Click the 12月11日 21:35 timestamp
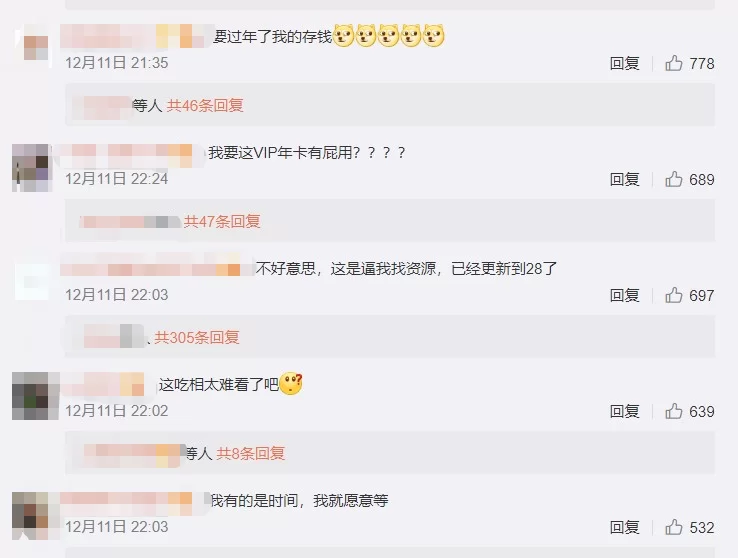 117,63
